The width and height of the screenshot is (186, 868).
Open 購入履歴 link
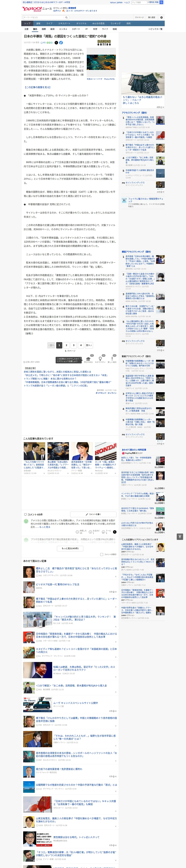pos(152,18)
